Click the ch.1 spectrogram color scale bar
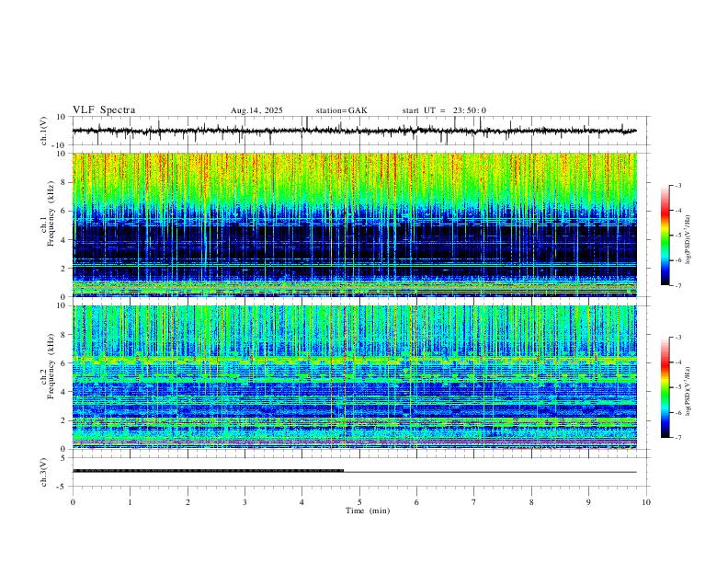Viewport: 728px width, 563px height. pos(665,236)
